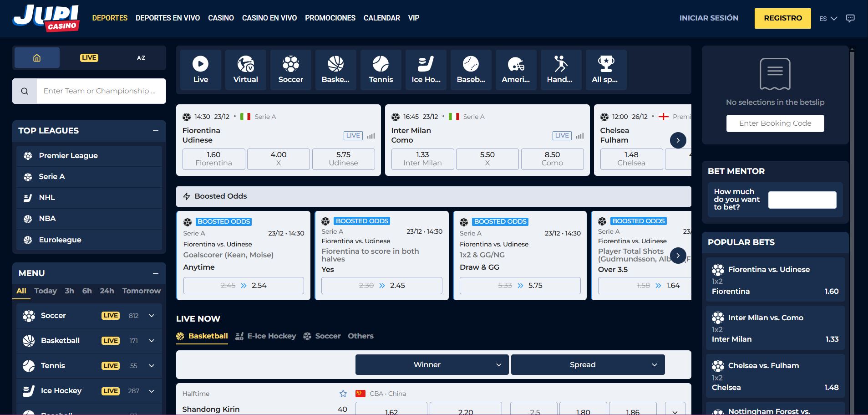The image size is (868, 415).
Task: Open the VIP menu item
Action: pos(414,18)
